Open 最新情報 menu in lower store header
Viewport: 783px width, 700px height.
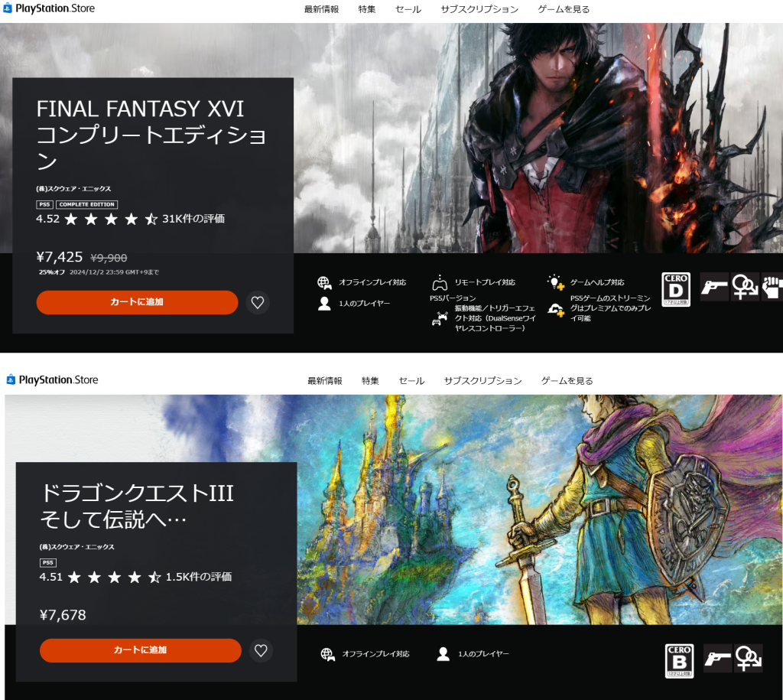tap(325, 381)
